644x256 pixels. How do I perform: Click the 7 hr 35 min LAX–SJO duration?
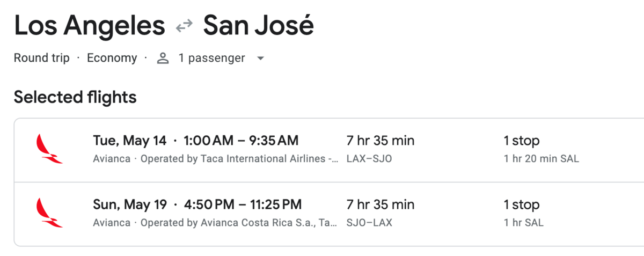coord(380,149)
